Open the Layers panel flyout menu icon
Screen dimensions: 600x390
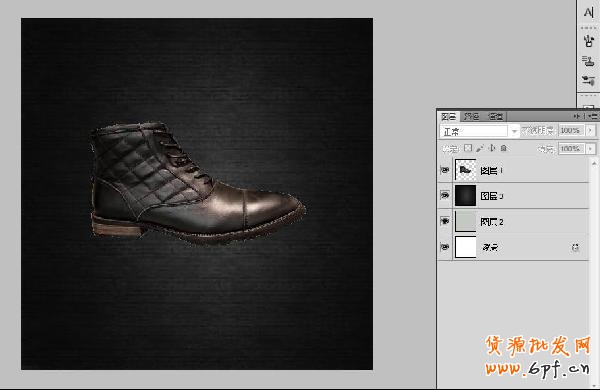[x=593, y=116]
